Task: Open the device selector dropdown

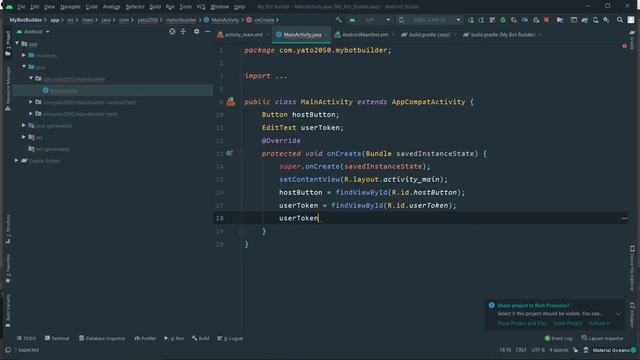Action: click(x=430, y=20)
